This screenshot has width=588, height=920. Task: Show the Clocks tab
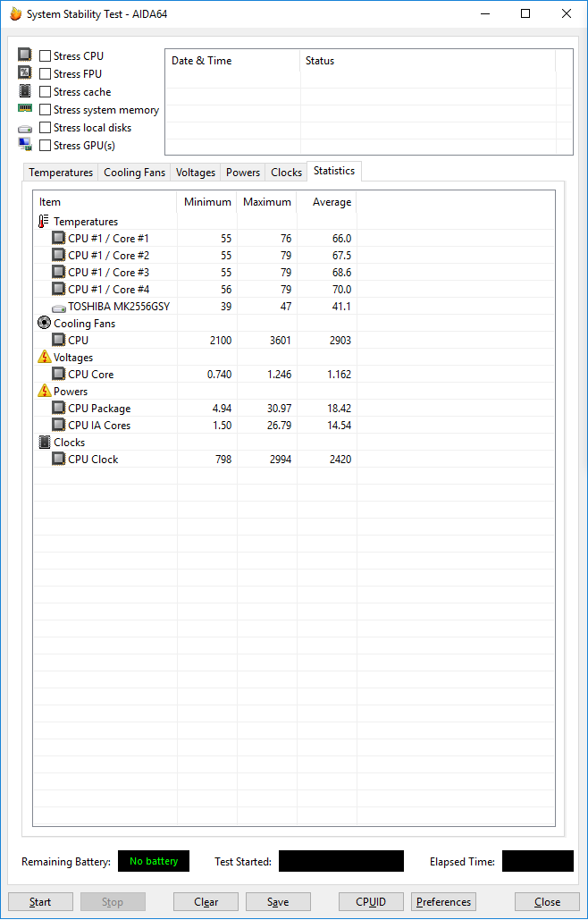click(286, 173)
